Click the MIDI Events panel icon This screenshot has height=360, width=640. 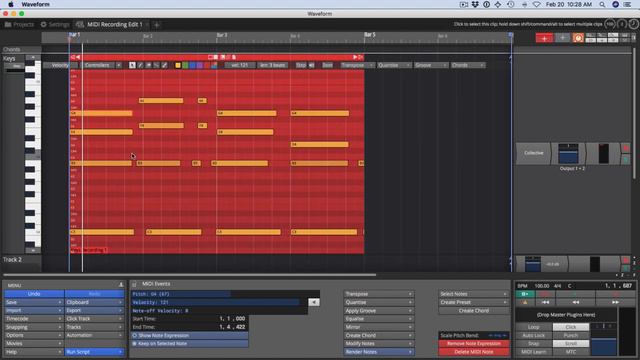(x=134, y=284)
